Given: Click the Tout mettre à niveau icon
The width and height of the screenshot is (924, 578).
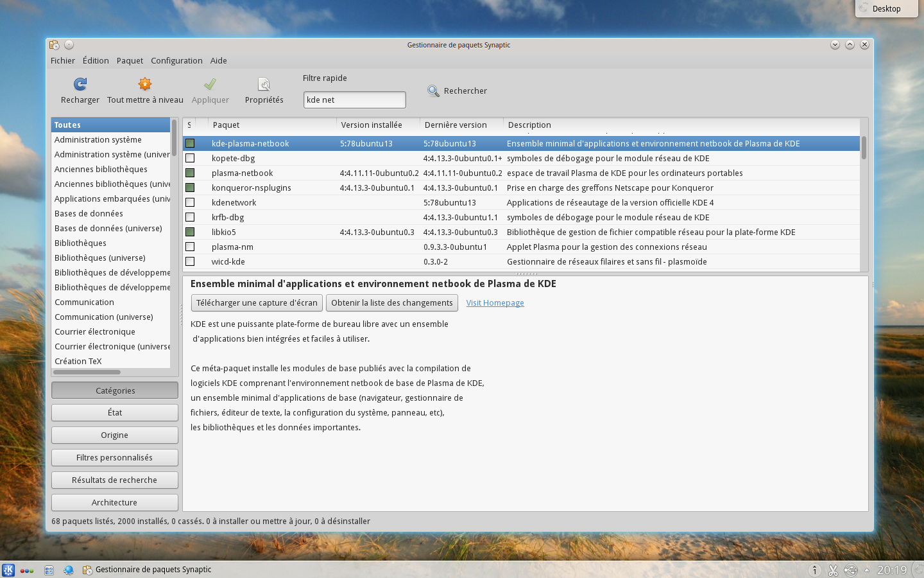Looking at the screenshot, I should coord(145,84).
